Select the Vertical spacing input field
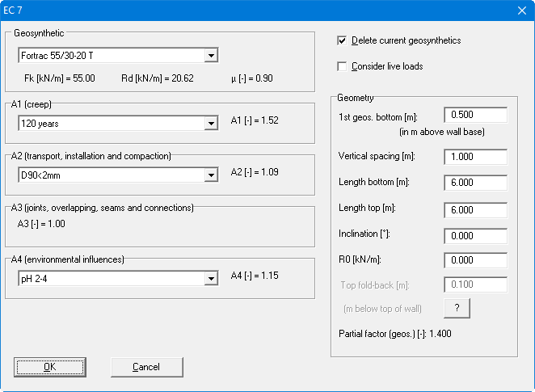The width and height of the screenshot is (535, 392). point(475,157)
